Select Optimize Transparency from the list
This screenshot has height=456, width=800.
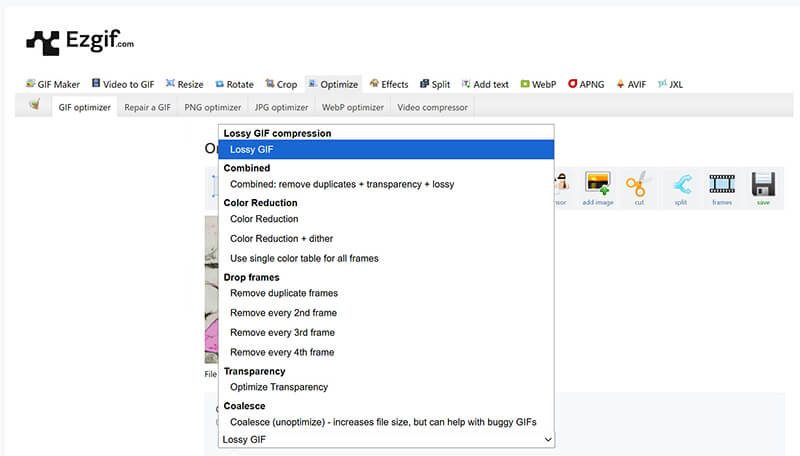pyautogui.click(x=278, y=387)
